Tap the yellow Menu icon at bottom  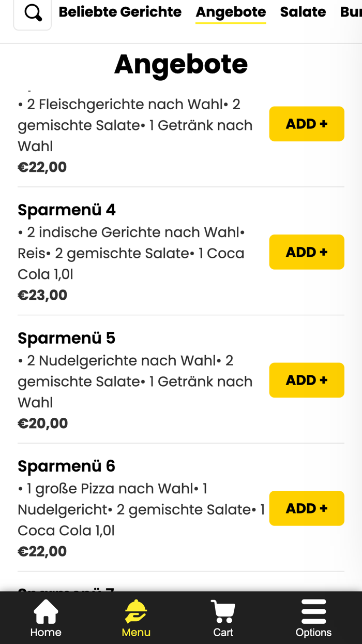coord(135,611)
